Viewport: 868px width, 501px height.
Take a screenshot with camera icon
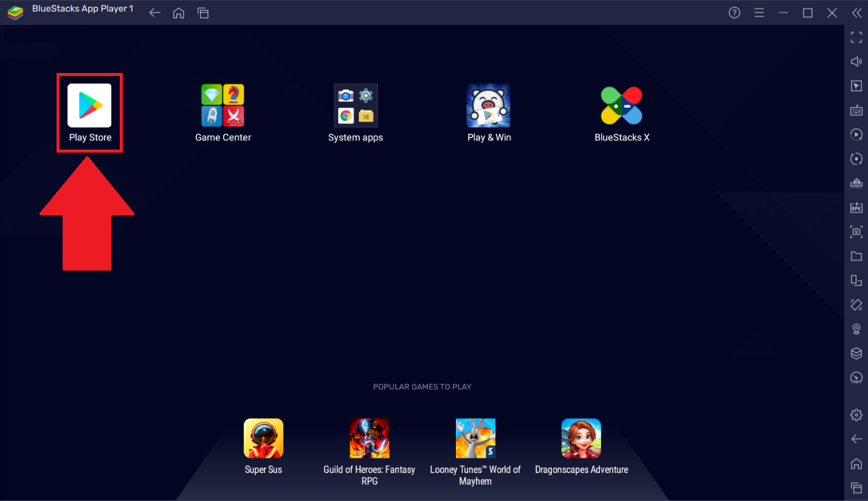tap(856, 232)
